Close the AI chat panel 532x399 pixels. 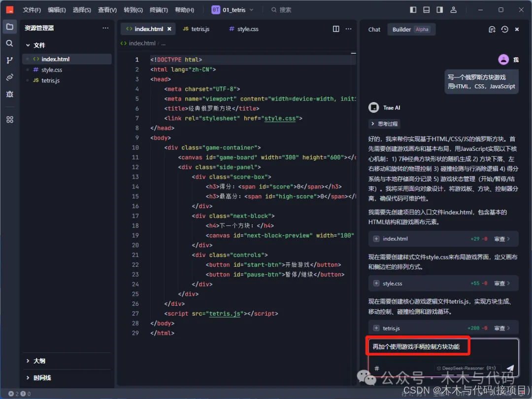517,30
